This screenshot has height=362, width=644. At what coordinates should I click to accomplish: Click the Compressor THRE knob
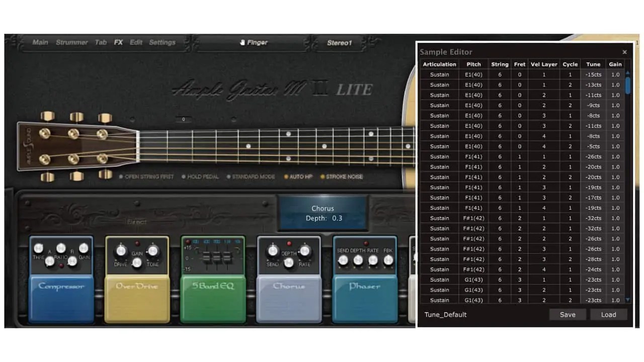pyautogui.click(x=38, y=248)
